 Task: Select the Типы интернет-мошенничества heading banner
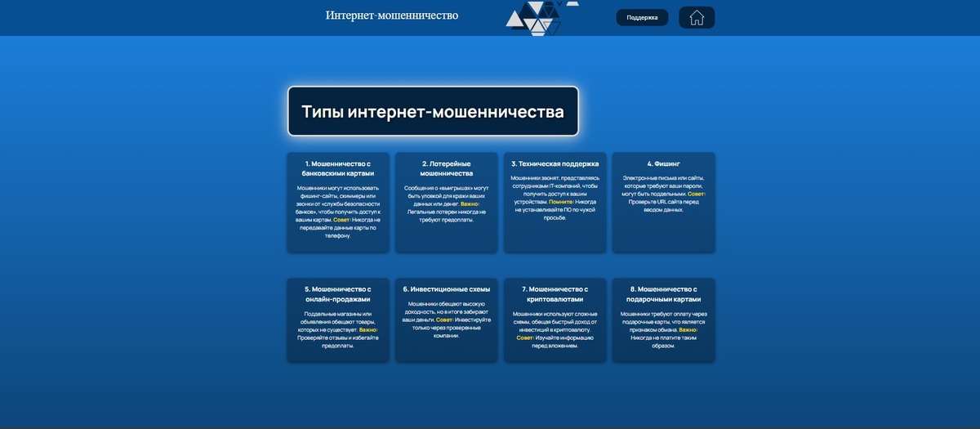point(433,111)
